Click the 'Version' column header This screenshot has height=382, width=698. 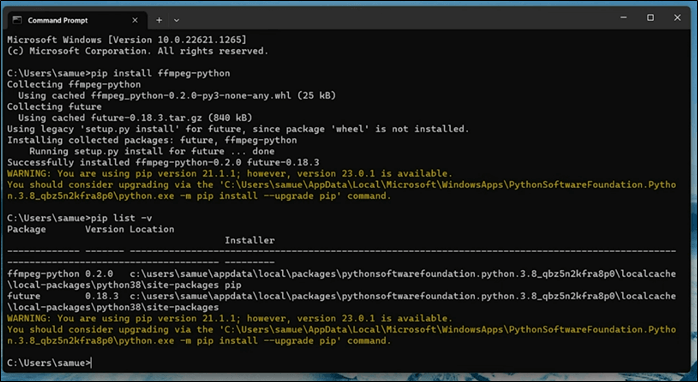[x=105, y=229]
